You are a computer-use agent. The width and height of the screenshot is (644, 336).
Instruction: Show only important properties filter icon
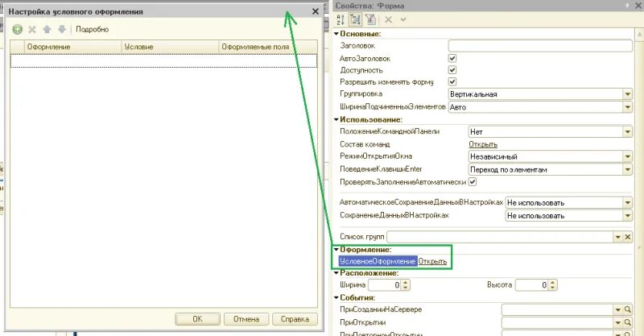pos(370,19)
